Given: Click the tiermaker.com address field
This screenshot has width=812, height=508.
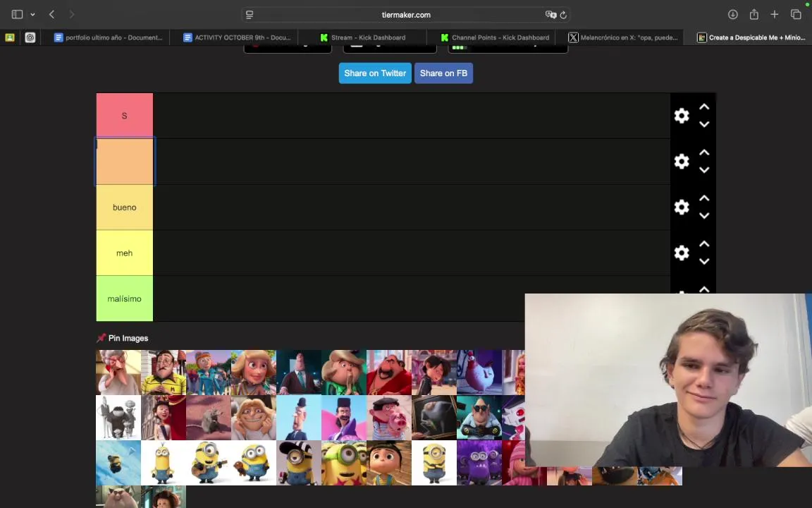Looking at the screenshot, I should point(406,15).
